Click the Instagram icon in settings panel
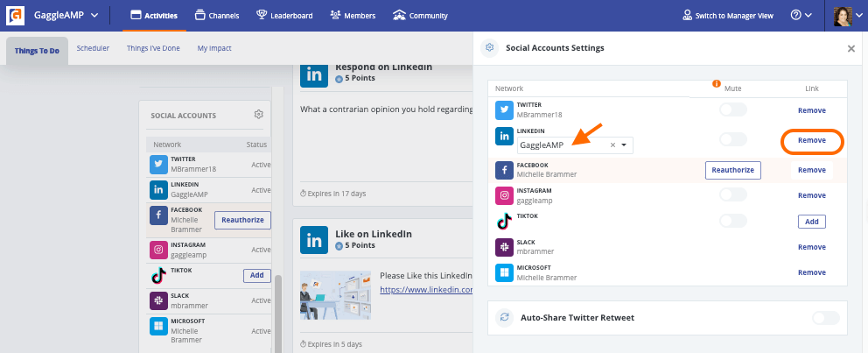 tap(504, 195)
